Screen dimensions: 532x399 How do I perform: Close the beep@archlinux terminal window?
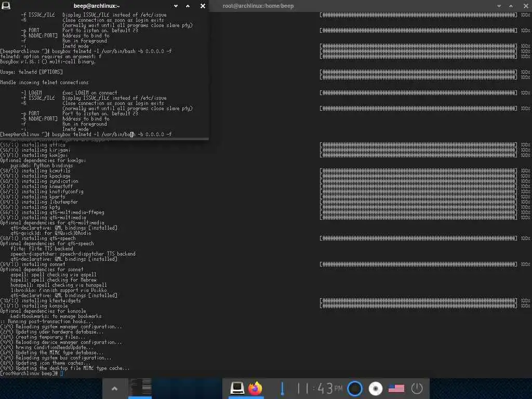coord(203,6)
